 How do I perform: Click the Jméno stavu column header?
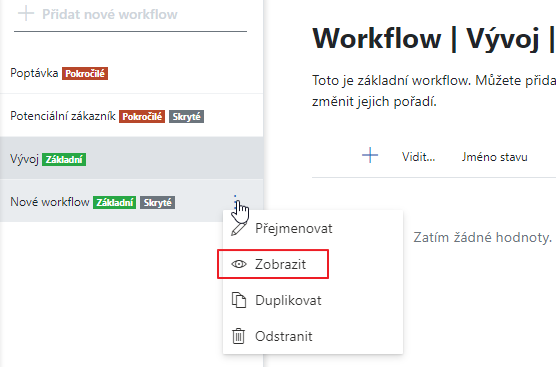[x=494, y=157]
